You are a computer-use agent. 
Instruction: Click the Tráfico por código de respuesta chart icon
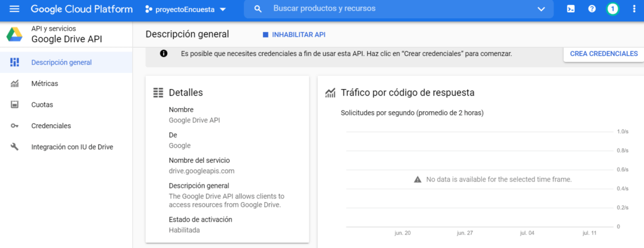tap(330, 93)
